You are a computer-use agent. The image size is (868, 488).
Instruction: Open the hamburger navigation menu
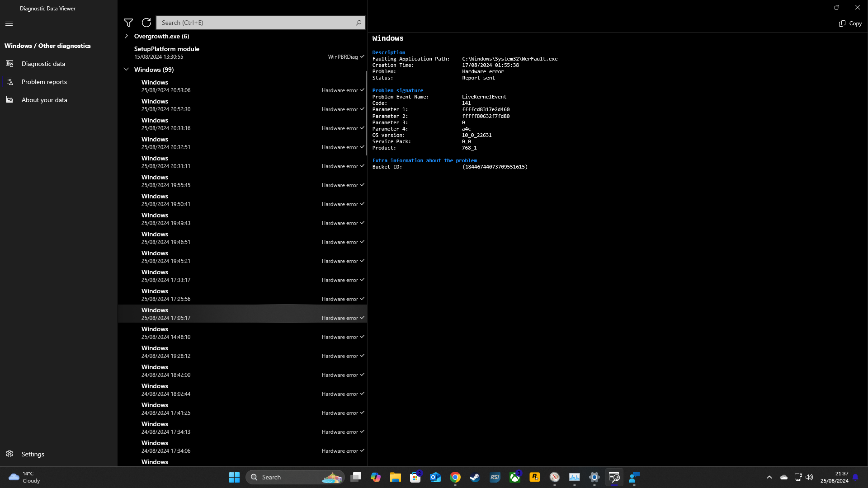tap(9, 23)
